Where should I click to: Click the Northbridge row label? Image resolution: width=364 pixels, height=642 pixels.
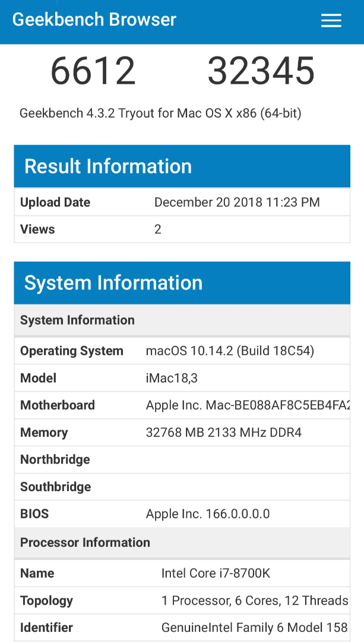[x=55, y=460]
